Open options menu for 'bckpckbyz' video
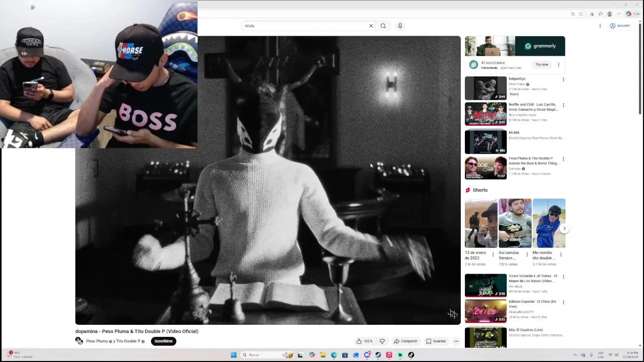 pyautogui.click(x=563, y=79)
